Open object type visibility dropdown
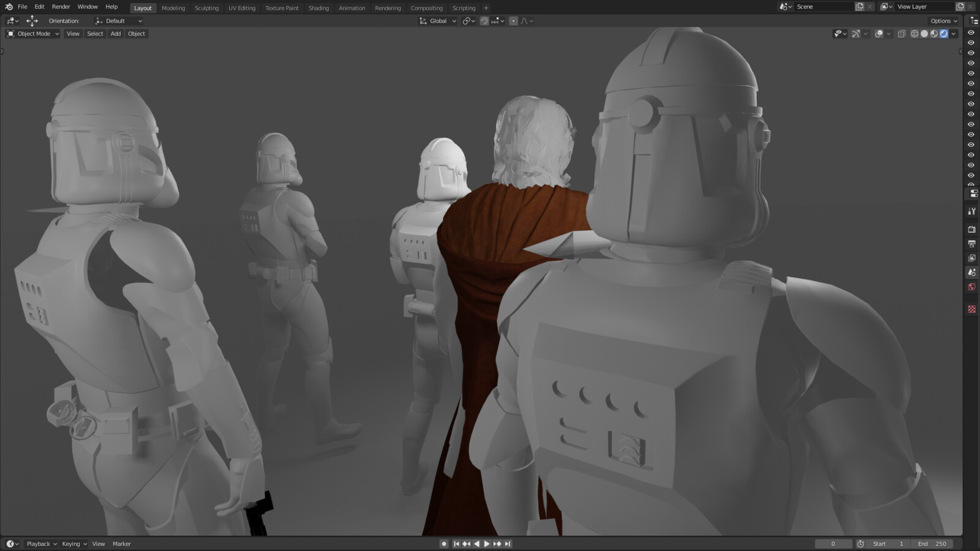Image resolution: width=980 pixels, height=551 pixels. coord(840,34)
